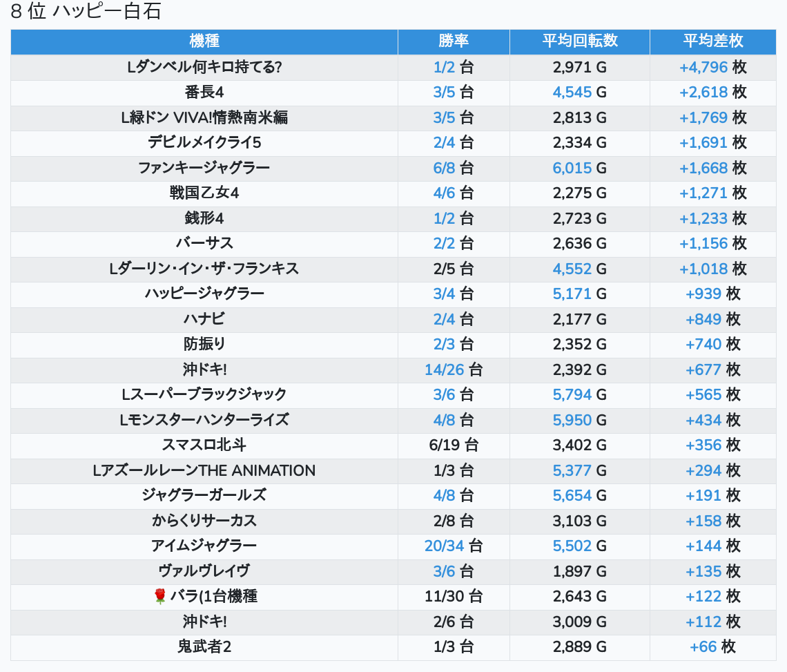Click the 2/8 台 win rate cell
Viewport: 787px width, 672px height.
click(454, 521)
